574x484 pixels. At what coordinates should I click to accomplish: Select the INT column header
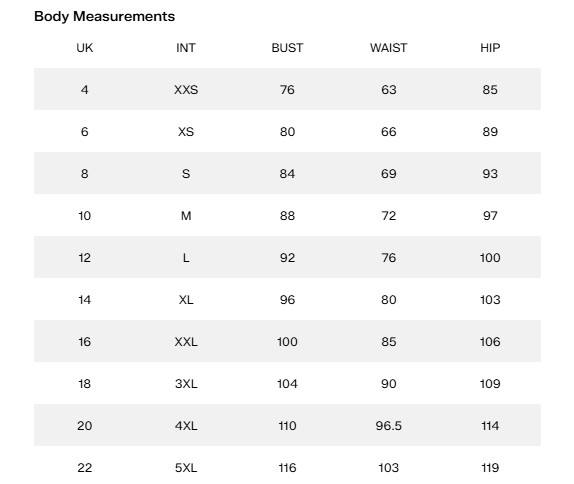186,48
